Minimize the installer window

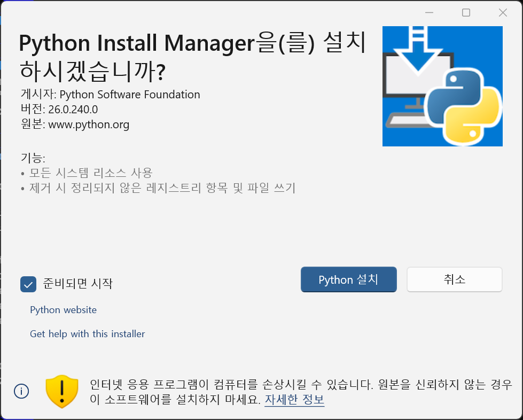tap(430, 13)
